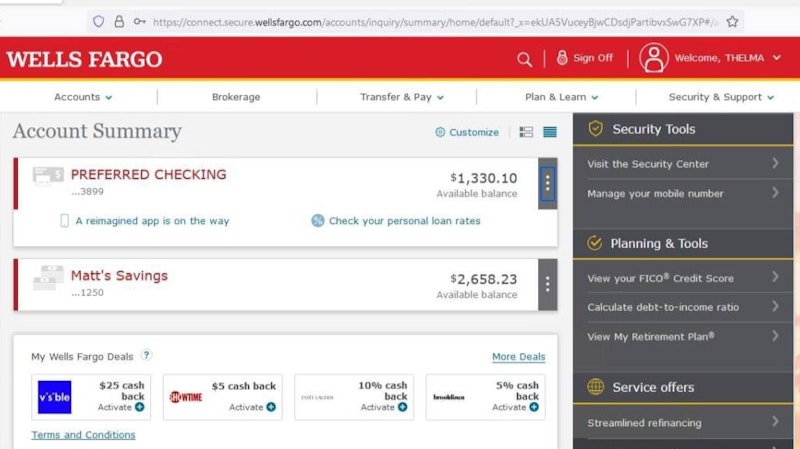Click the My Wells Fargo Deals help icon
800x449 pixels.
147,355
